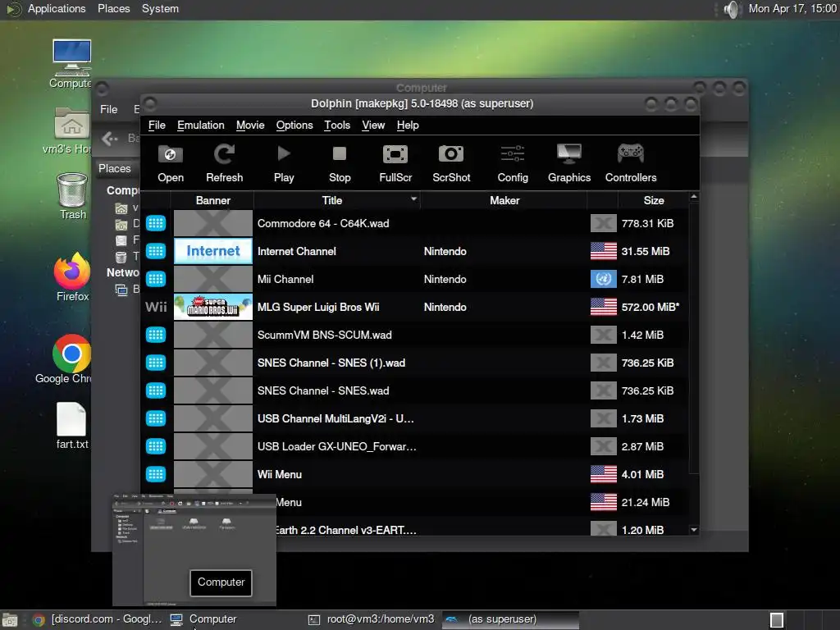This screenshot has width=840, height=630.
Task: Stop emulation using the Stop button
Action: (x=340, y=163)
